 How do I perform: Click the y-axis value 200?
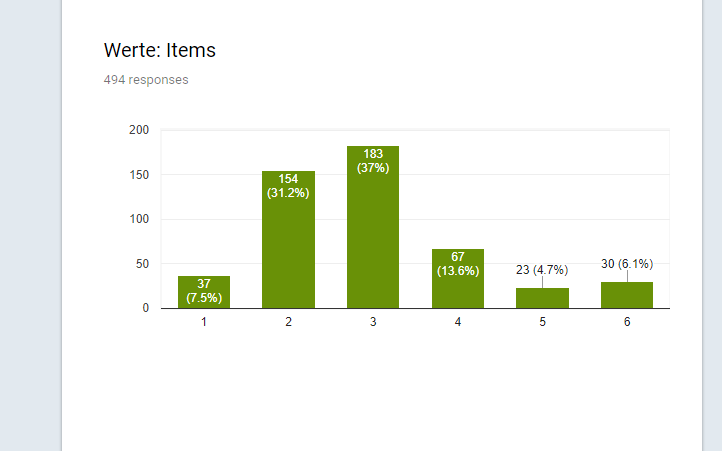pyautogui.click(x=139, y=130)
